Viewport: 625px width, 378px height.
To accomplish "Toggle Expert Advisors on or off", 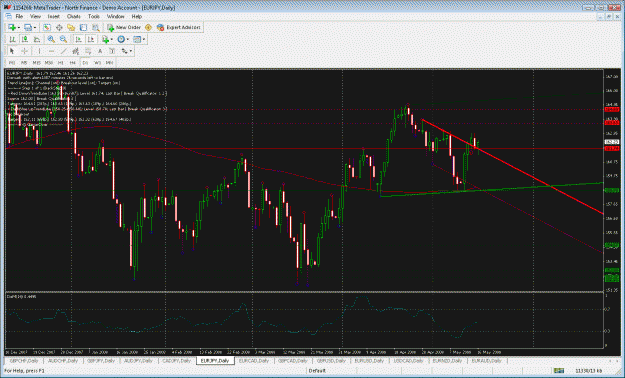I will click(x=179, y=27).
